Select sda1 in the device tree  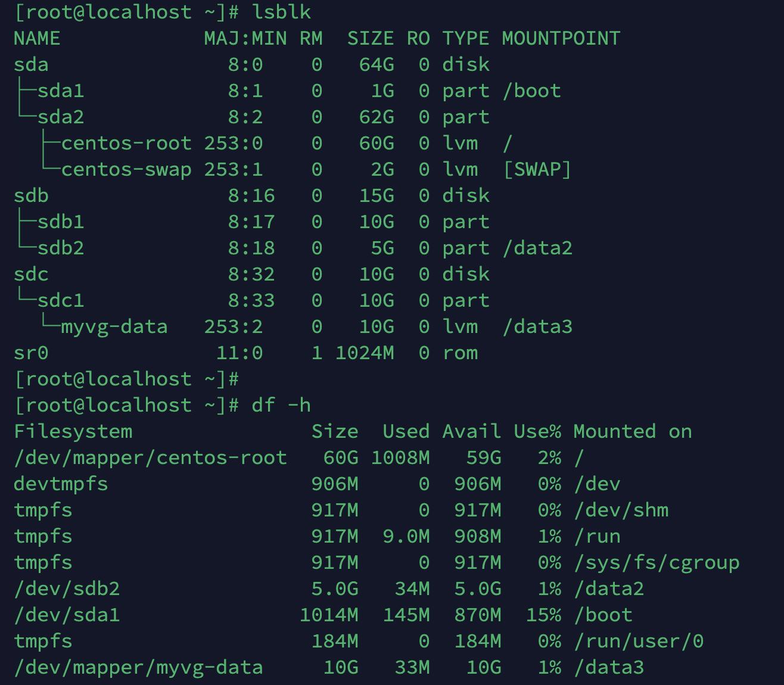coord(60,91)
